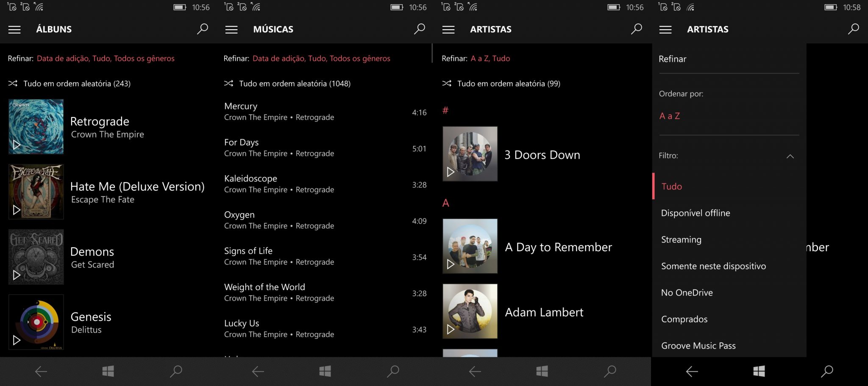Open Retrograde album cover thumbnail
The width and height of the screenshot is (868, 386).
[x=36, y=126]
